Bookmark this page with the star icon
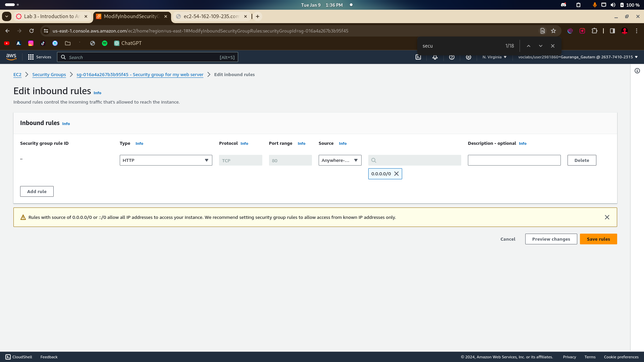Viewport: 644px width, 362px height. point(553,31)
